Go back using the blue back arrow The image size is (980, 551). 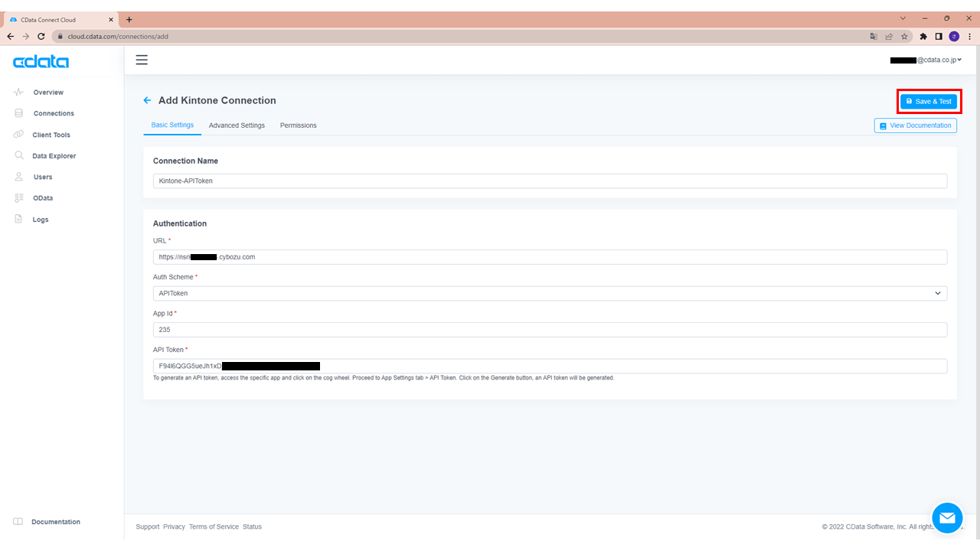pos(147,100)
